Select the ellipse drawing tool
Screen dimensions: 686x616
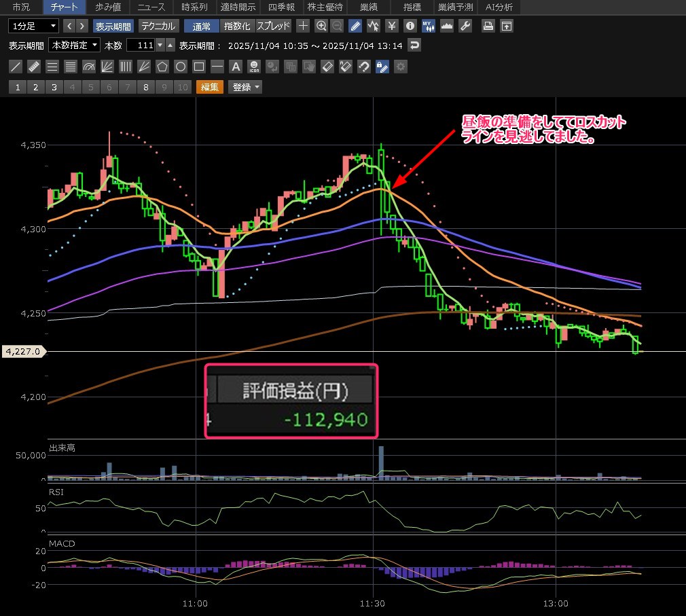pos(181,67)
